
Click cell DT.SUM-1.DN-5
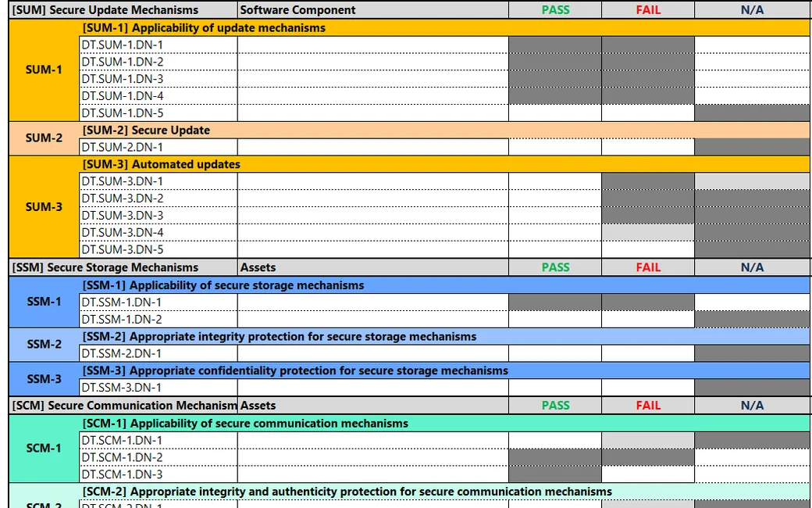[158, 113]
